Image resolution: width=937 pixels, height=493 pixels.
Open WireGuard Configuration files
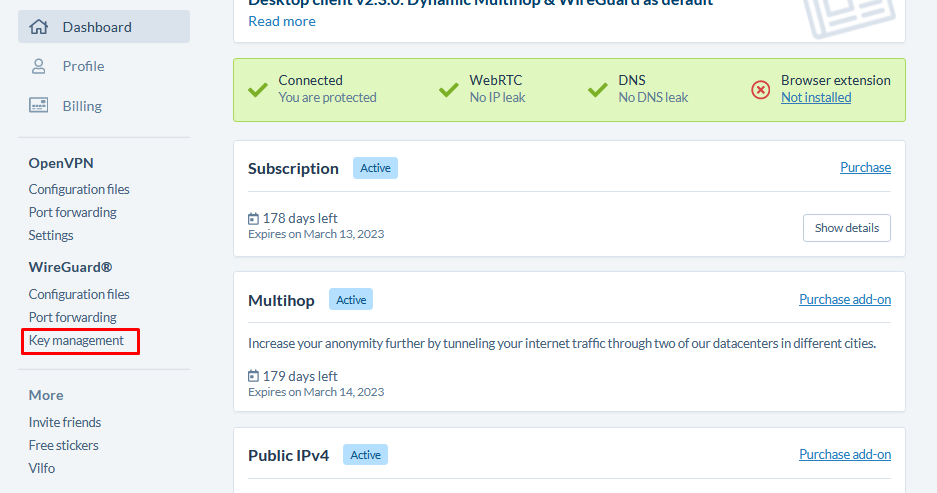tap(79, 295)
